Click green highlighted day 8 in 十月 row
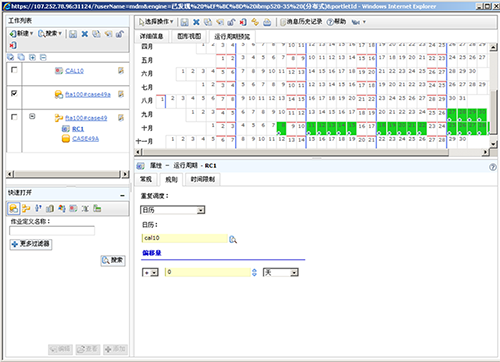The width and height of the screenshot is (500, 362). [x=282, y=128]
